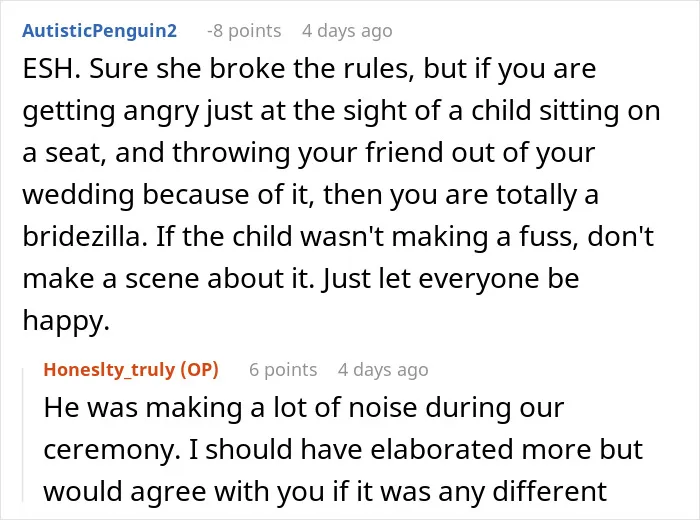Click the phrase 'Sure she broke the rules'
700x520 pixels.
click(x=250, y=69)
